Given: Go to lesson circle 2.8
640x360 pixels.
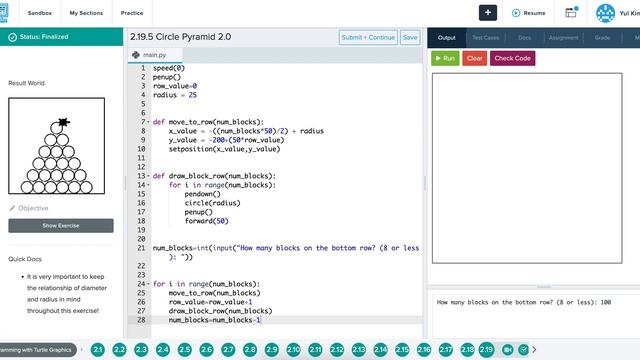Looking at the screenshot, I should click(250, 350).
